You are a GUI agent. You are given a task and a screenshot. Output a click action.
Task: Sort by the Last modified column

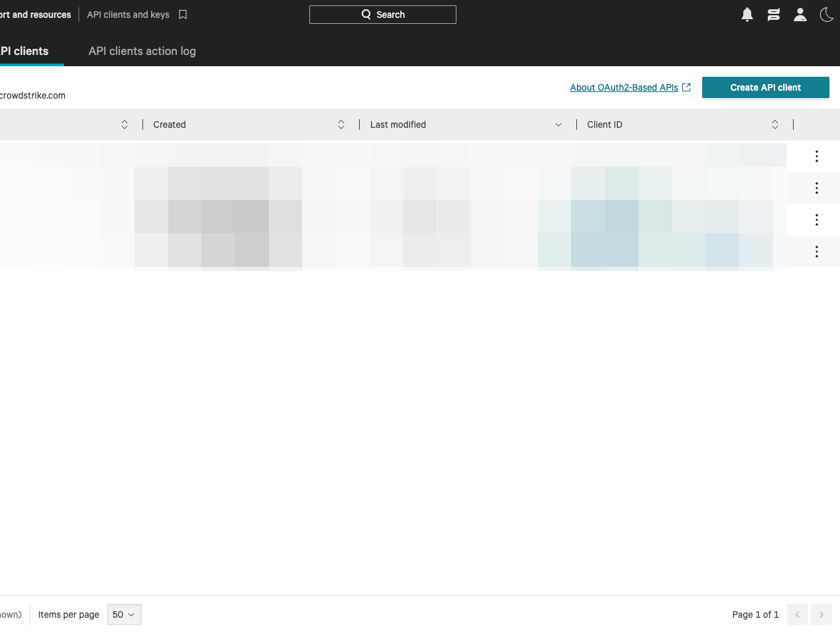[558, 124]
